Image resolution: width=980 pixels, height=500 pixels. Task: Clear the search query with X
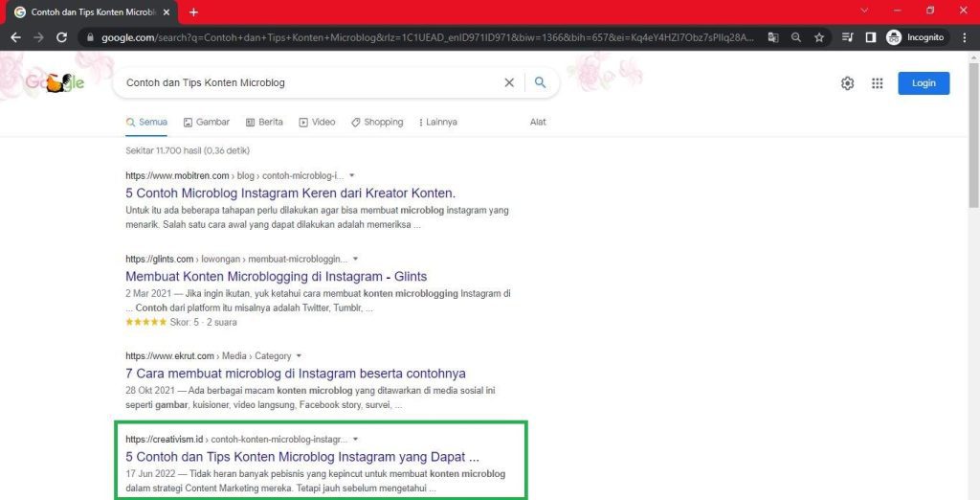point(509,82)
